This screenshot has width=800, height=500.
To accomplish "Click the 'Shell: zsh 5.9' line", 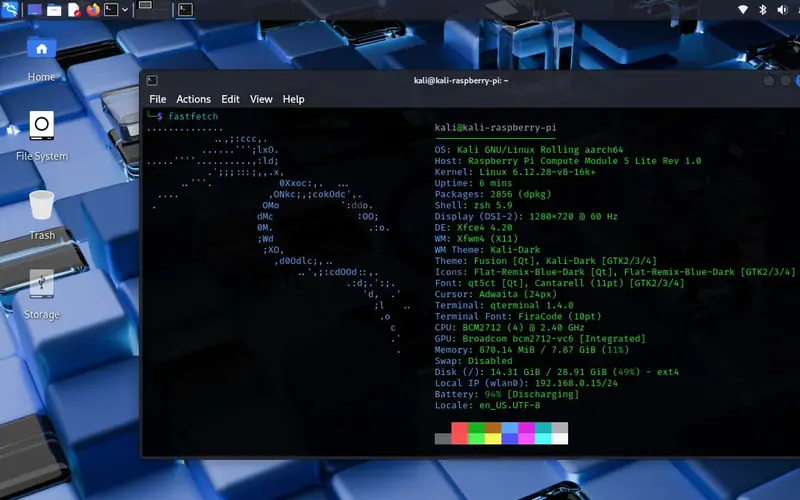I will coord(473,206).
